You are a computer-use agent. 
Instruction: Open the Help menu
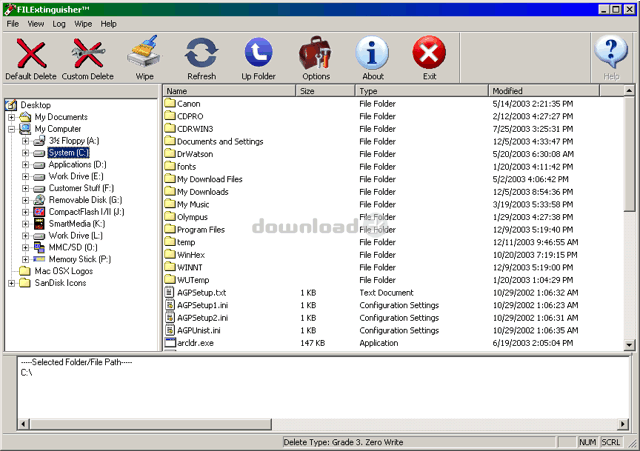click(109, 24)
